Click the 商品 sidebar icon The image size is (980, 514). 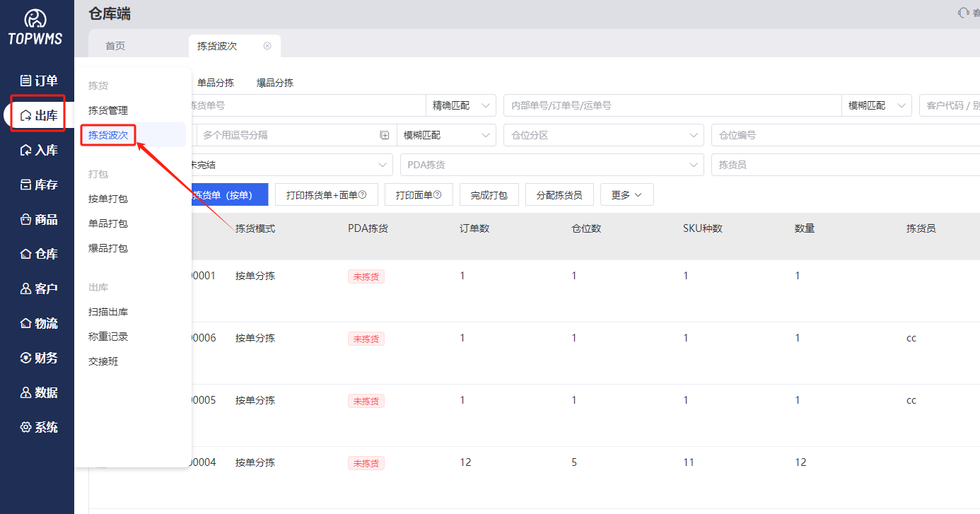click(25, 219)
